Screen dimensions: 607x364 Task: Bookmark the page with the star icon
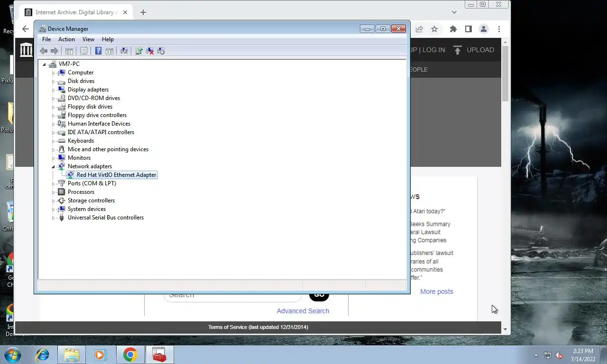[x=434, y=29]
